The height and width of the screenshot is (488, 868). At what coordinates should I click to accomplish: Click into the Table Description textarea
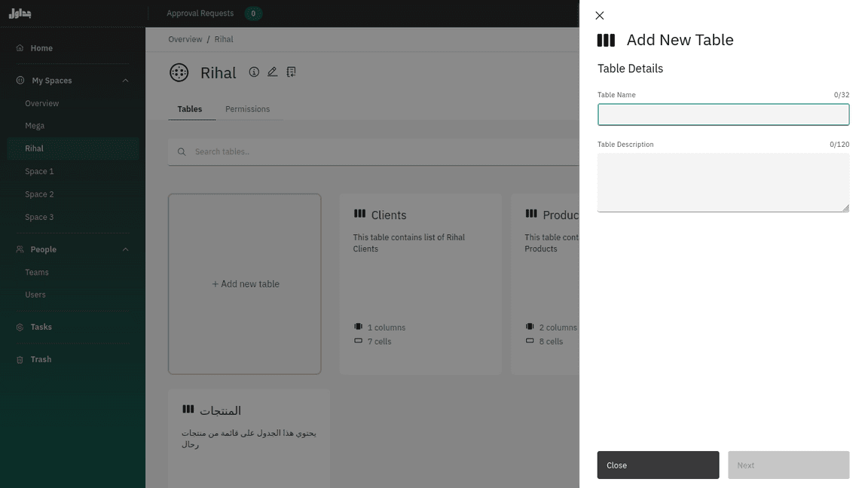click(x=723, y=182)
